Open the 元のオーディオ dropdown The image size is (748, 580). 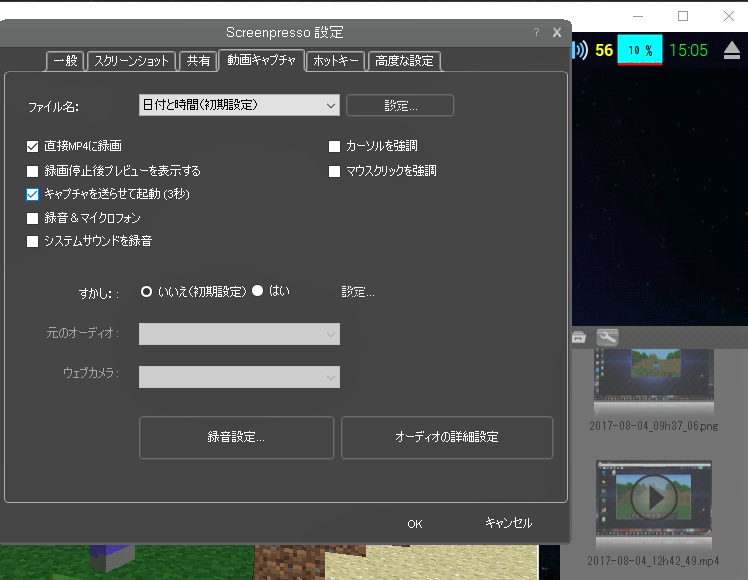239,334
